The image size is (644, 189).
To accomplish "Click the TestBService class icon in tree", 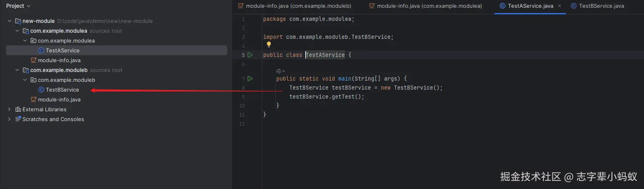I will click(41, 90).
